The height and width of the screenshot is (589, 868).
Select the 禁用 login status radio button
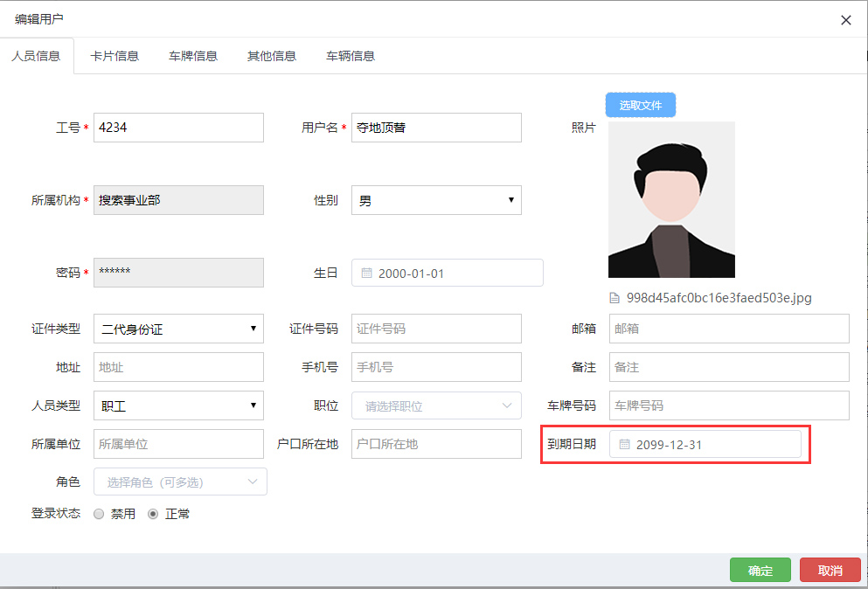(x=99, y=514)
